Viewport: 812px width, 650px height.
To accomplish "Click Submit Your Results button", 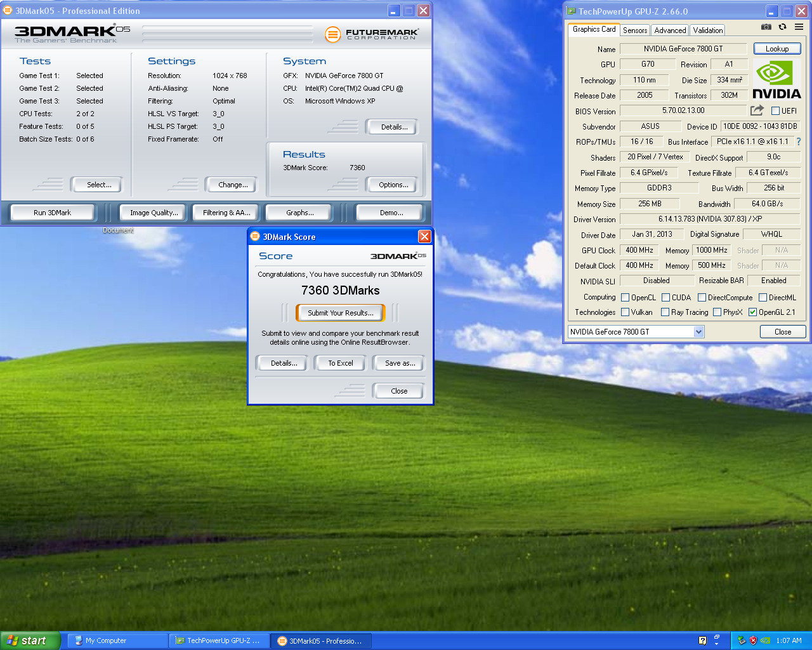I will (x=340, y=313).
